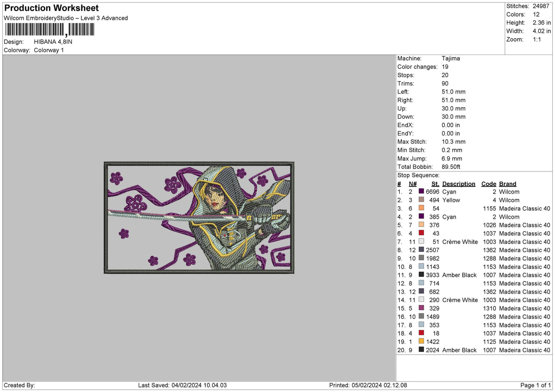Click the orange swatch with code 1155
Viewport: 555px width, 392px height.
point(421,208)
